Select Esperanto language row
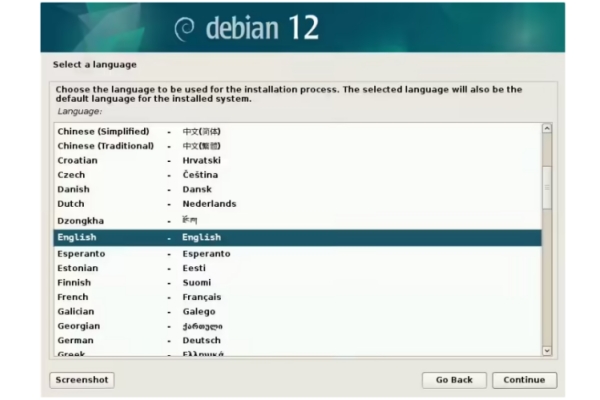 pyautogui.click(x=298, y=254)
